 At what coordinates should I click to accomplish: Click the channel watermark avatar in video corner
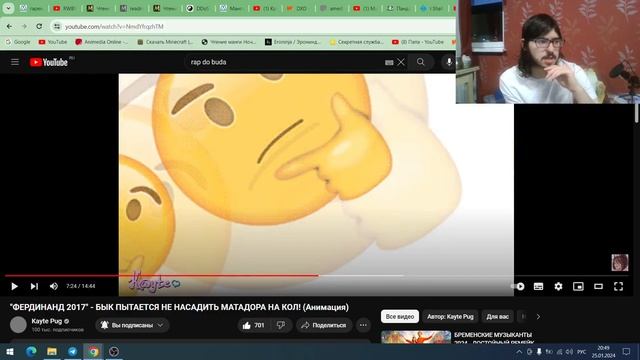point(620,262)
